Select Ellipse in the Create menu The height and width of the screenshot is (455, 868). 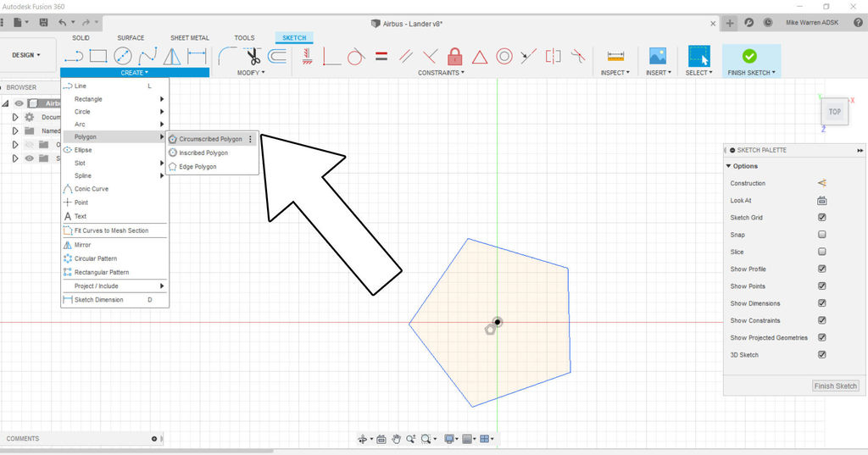(114, 150)
